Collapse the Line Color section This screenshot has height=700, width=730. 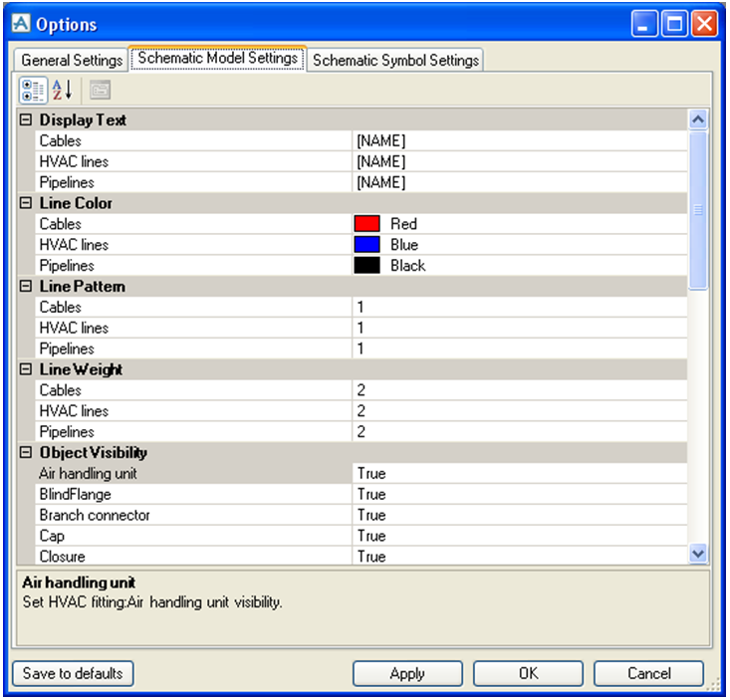coord(27,203)
